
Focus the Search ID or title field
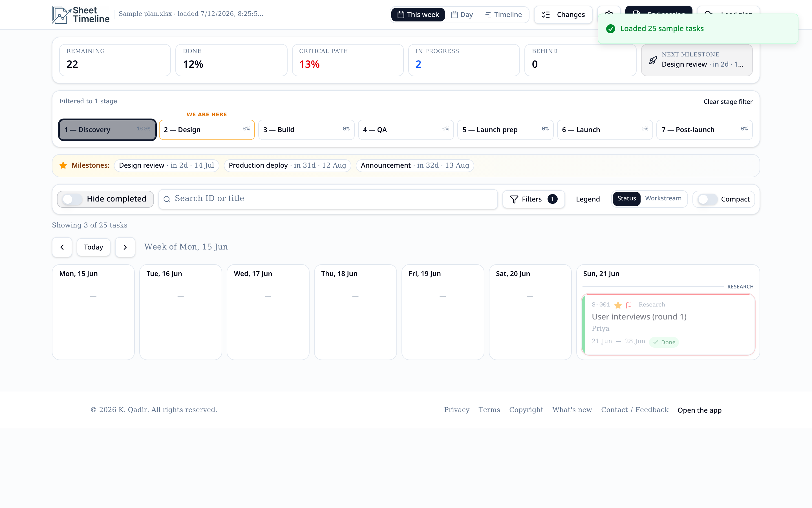(328, 199)
